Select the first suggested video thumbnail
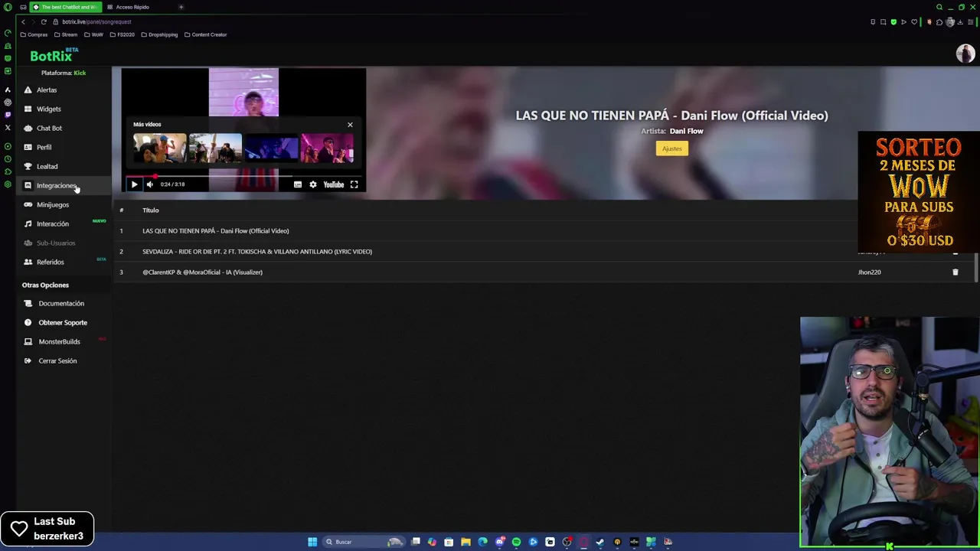This screenshot has height=551, width=980. pyautogui.click(x=159, y=148)
